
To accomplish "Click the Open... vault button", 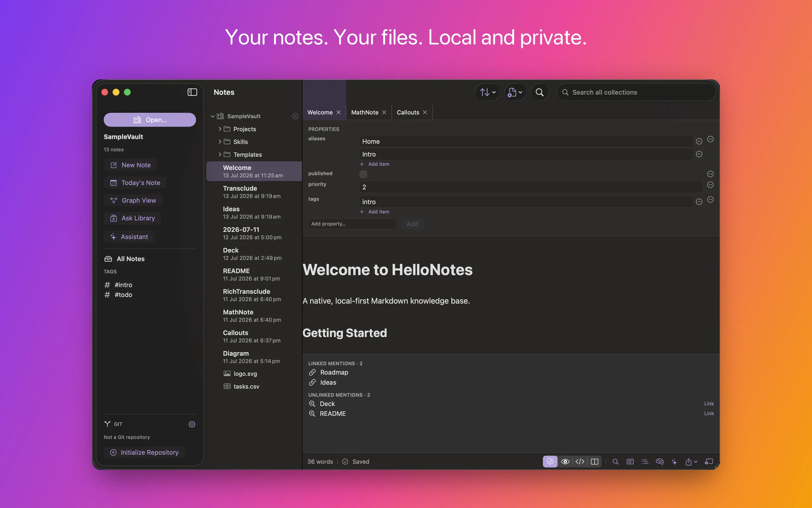I will click(150, 120).
